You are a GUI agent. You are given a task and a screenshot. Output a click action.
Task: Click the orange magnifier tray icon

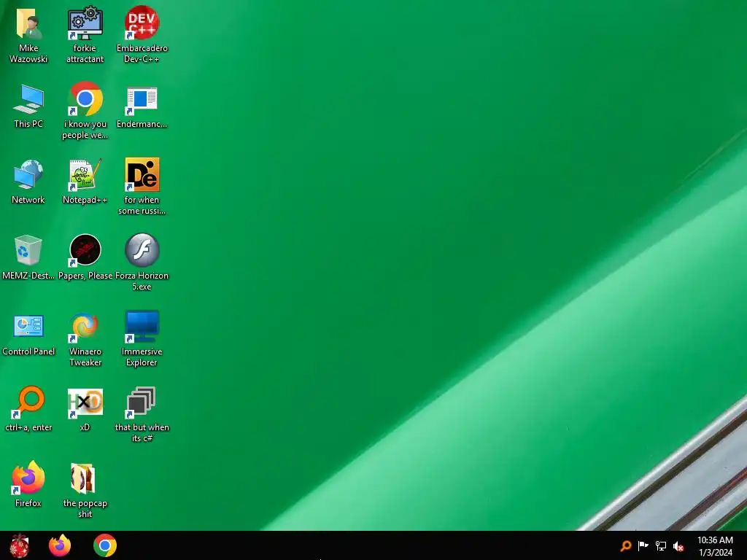coord(625,545)
